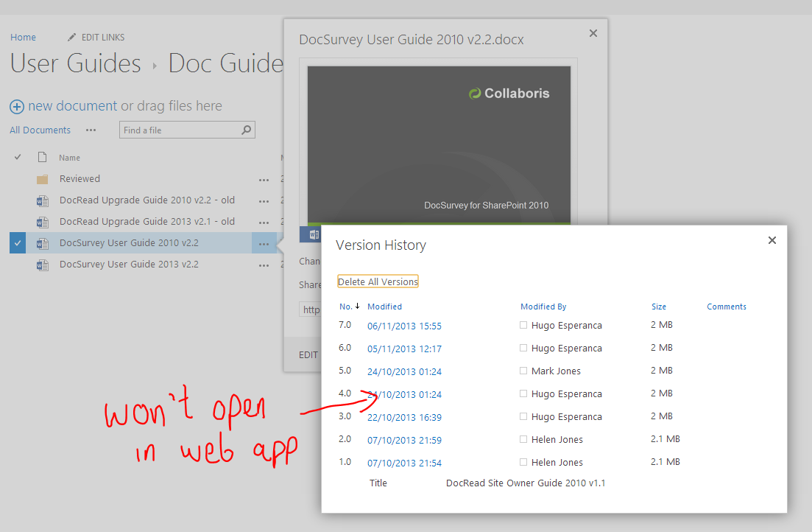Screen dimensions: 812x532
Task: Click the http URL field in callout
Action: tap(310, 309)
